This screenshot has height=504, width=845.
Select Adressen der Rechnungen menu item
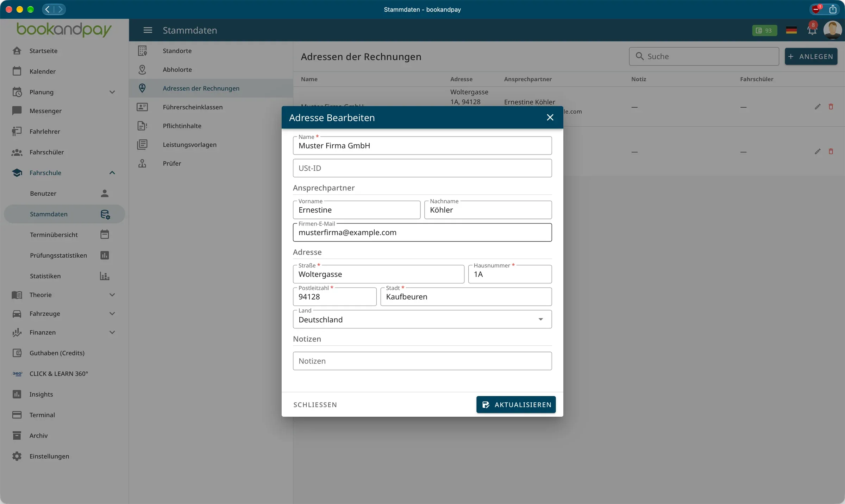[211, 88]
